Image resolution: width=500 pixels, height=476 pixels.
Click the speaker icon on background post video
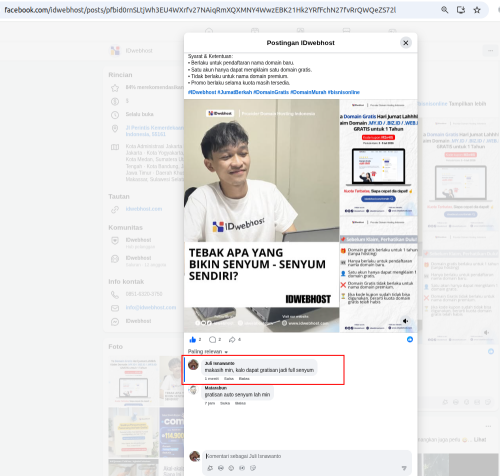(486, 332)
